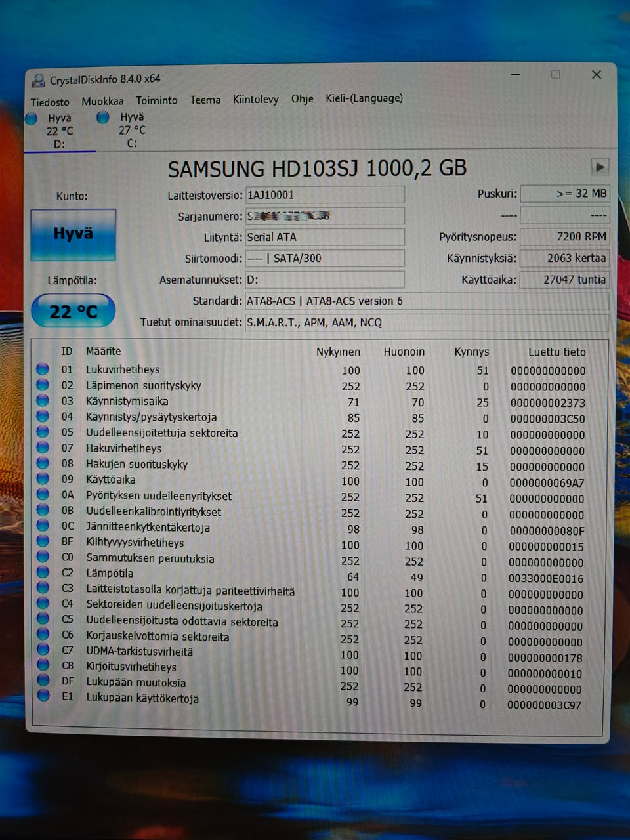Click the Luettu tieto column header

557,352
